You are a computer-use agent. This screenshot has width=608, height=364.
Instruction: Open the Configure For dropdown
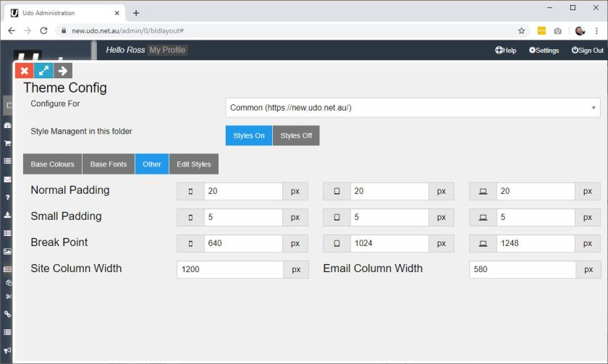coord(413,108)
